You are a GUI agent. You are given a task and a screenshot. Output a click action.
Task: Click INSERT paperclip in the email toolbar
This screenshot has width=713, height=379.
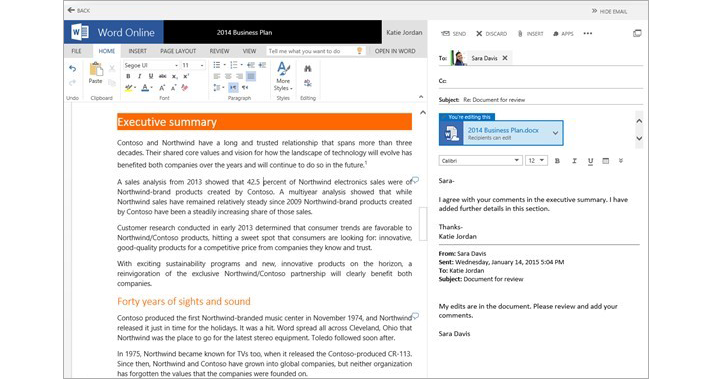pyautogui.click(x=530, y=34)
